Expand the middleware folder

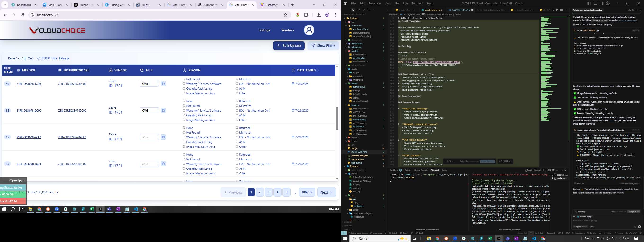coord(346,44)
